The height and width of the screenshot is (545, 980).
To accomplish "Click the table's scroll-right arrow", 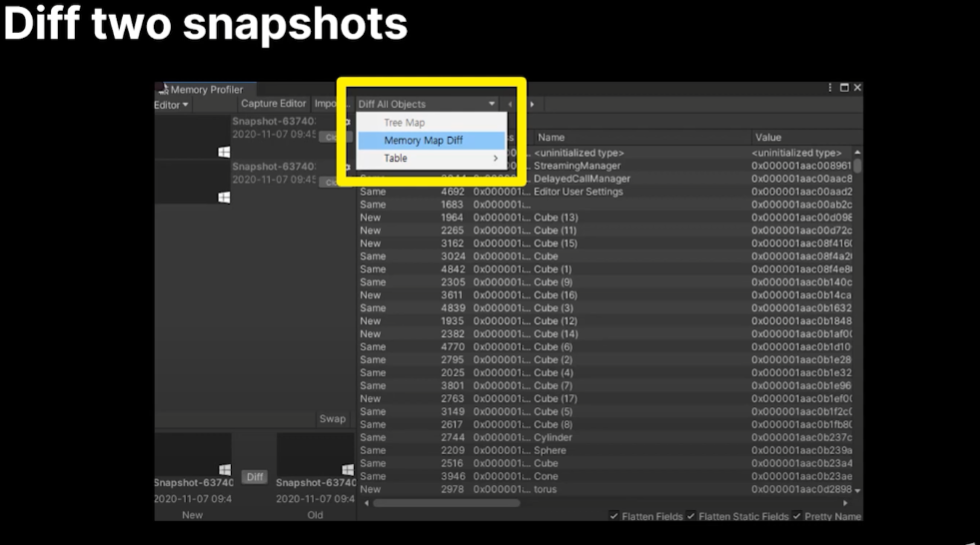I will pos(845,502).
